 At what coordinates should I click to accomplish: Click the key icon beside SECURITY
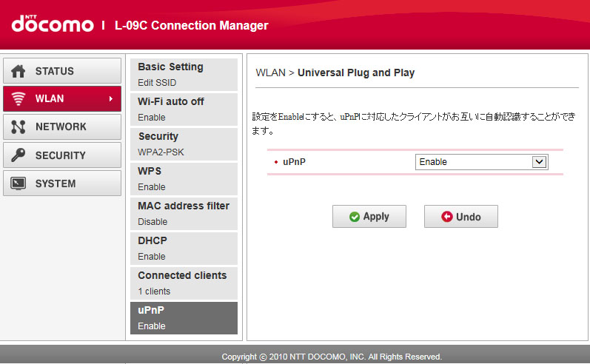[x=19, y=155]
